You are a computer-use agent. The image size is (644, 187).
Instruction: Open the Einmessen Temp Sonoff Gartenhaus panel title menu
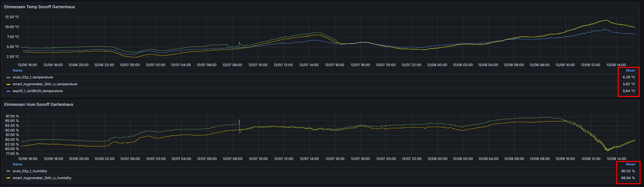point(39,7)
